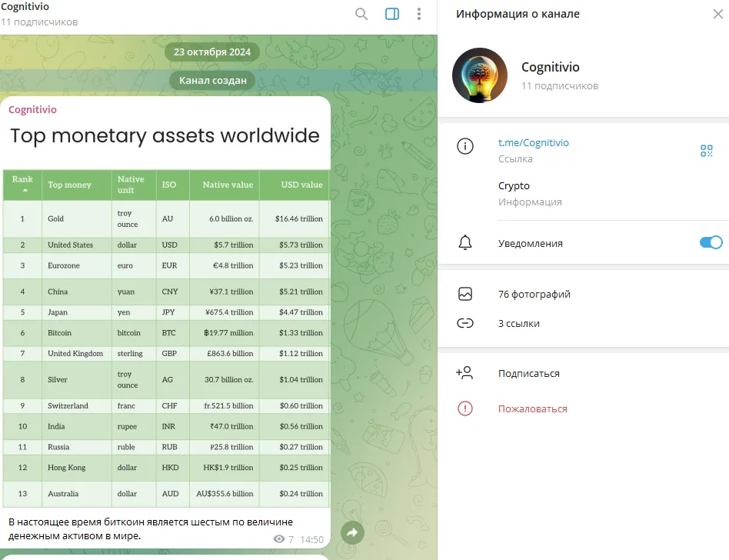Image resolution: width=729 pixels, height=560 pixels.
Task: Click the photo gallery icon
Action: (x=465, y=294)
